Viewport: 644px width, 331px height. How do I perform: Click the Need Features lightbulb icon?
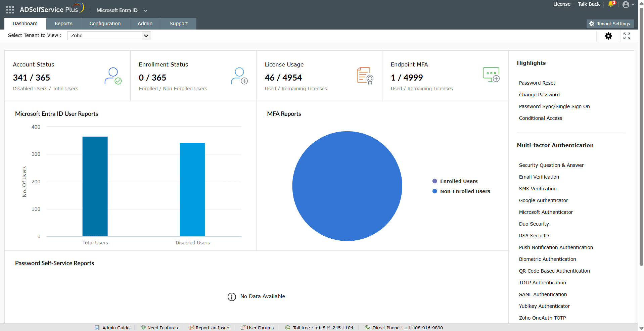click(x=143, y=327)
